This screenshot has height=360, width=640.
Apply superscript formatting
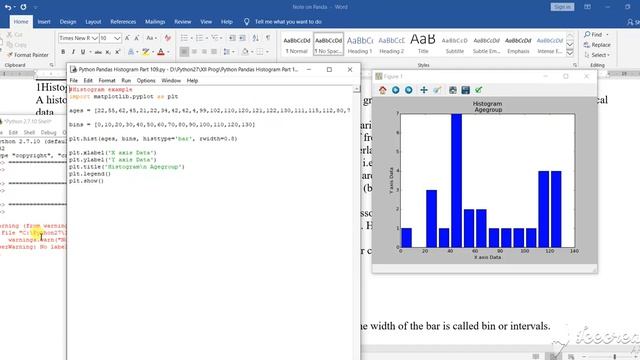(118, 52)
